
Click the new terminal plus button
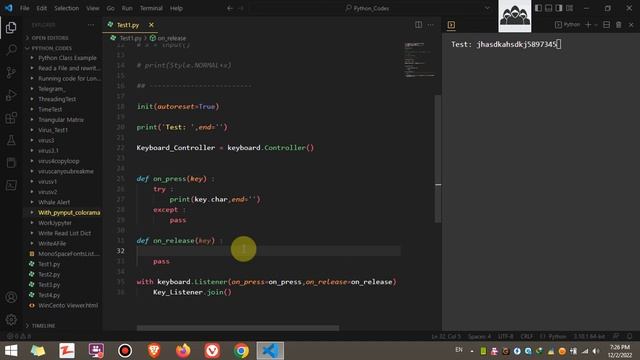click(x=588, y=25)
